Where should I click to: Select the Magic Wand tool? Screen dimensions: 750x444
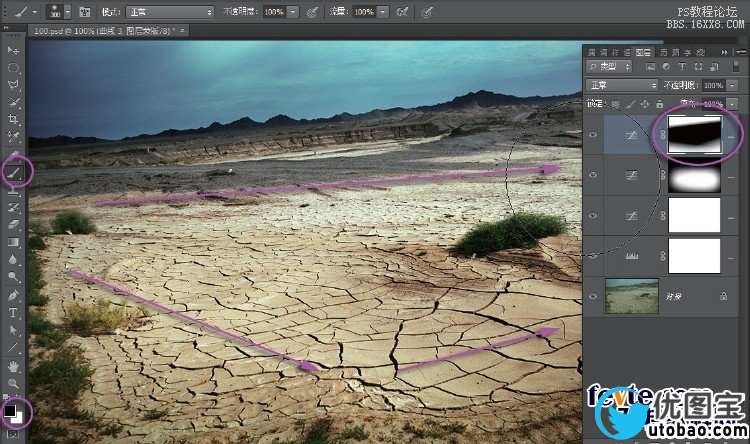pyautogui.click(x=13, y=102)
